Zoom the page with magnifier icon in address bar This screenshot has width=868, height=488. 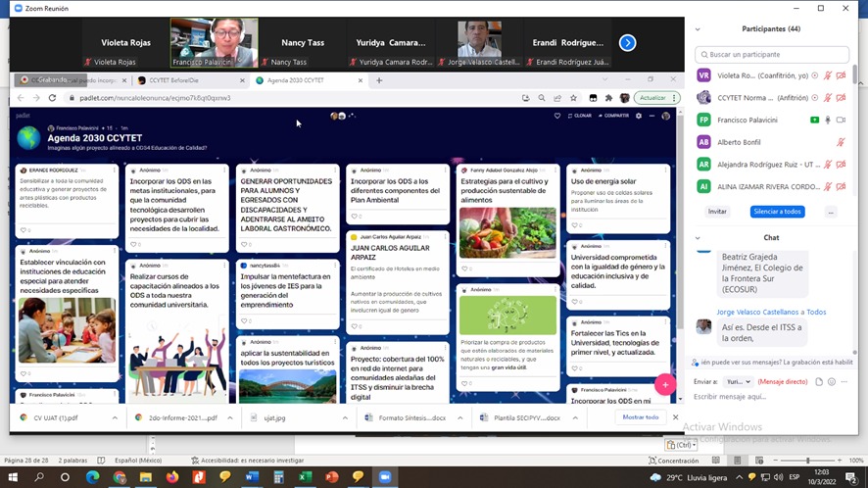[542, 98]
